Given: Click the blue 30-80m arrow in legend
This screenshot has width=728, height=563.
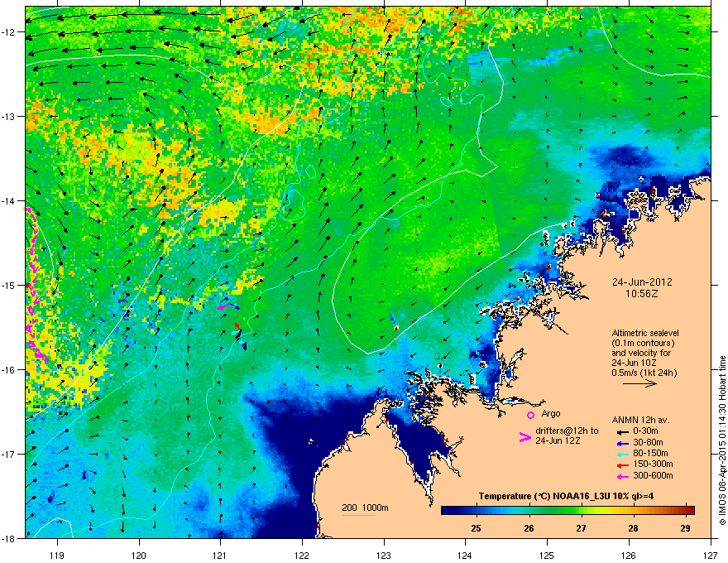Looking at the screenshot, I should click(x=622, y=443).
